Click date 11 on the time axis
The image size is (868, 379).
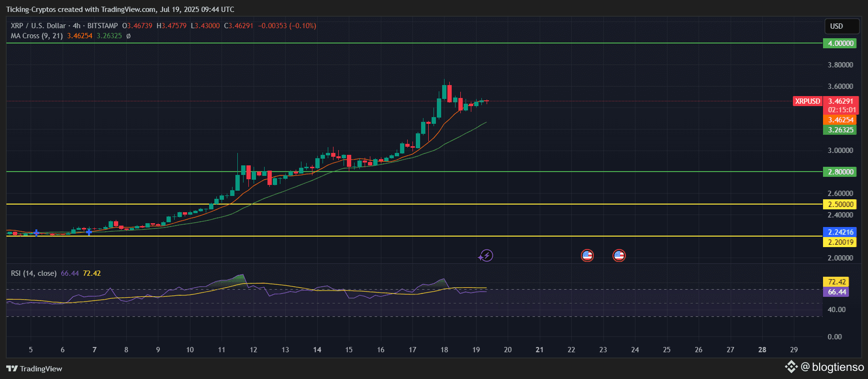222,350
